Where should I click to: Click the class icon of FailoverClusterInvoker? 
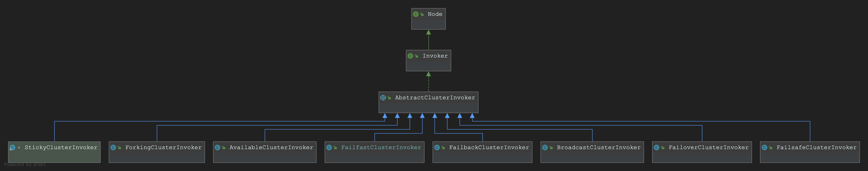point(657,148)
